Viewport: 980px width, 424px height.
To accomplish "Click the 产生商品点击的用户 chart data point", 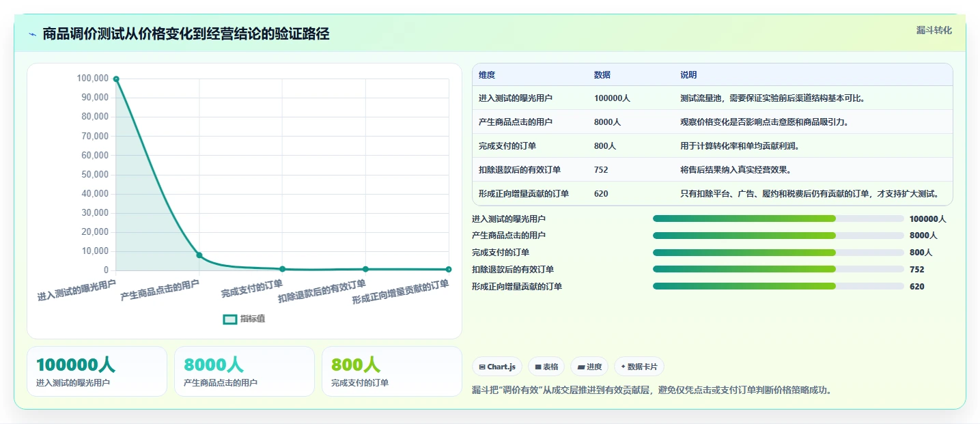I will click(x=199, y=255).
